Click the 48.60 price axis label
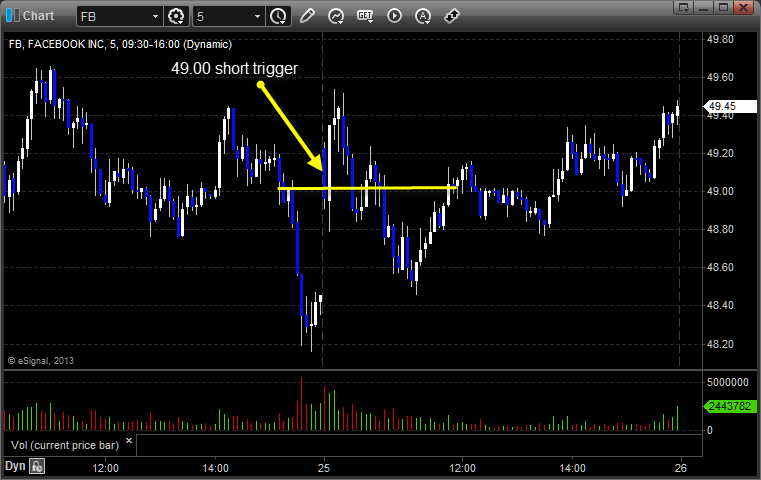 tap(720, 267)
